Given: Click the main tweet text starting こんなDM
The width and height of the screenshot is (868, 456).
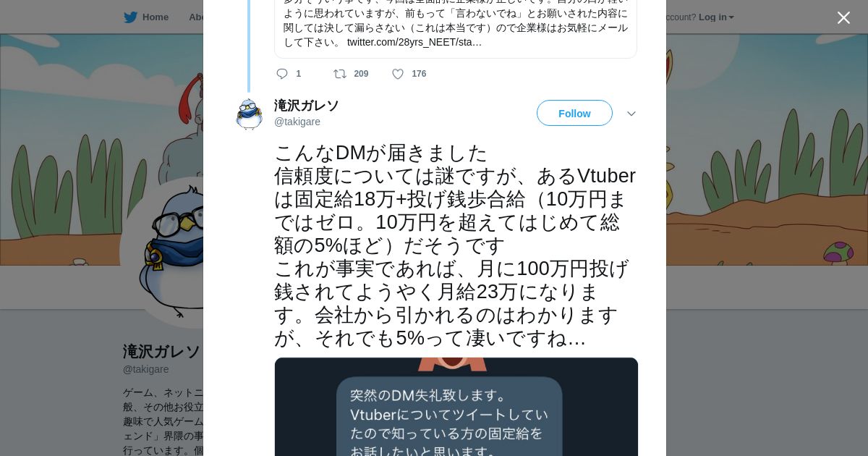Looking at the screenshot, I should pyautogui.click(x=455, y=245).
